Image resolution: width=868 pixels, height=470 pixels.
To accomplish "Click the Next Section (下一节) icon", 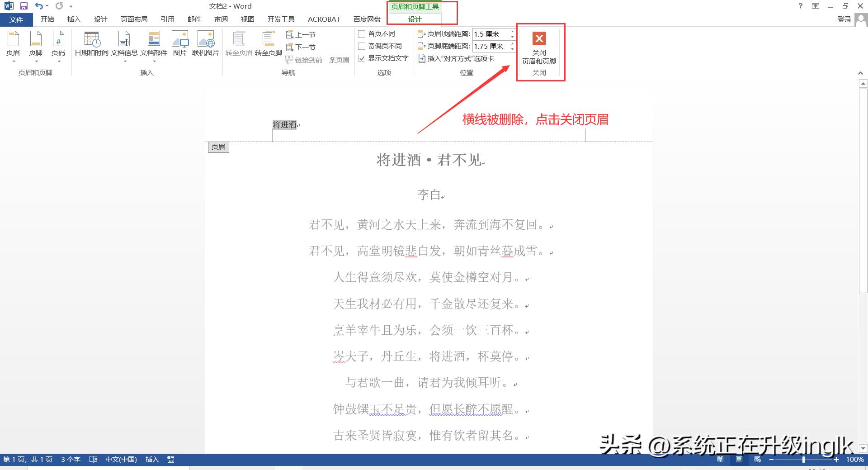I will (x=290, y=47).
